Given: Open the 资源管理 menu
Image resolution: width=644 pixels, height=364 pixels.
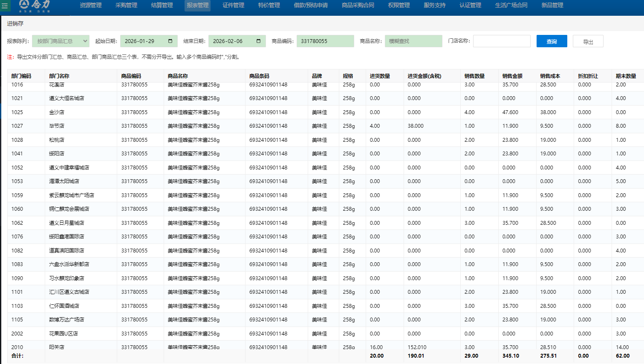Looking at the screenshot, I should tap(91, 6).
